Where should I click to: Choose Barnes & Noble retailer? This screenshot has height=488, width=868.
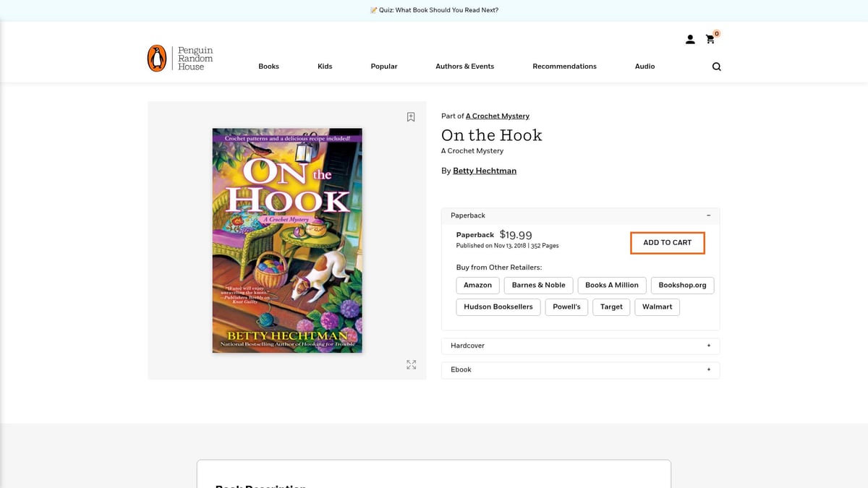click(538, 286)
